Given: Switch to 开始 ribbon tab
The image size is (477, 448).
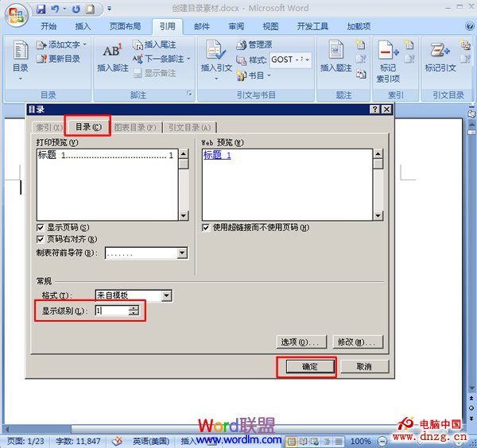Looking at the screenshot, I should tap(48, 26).
